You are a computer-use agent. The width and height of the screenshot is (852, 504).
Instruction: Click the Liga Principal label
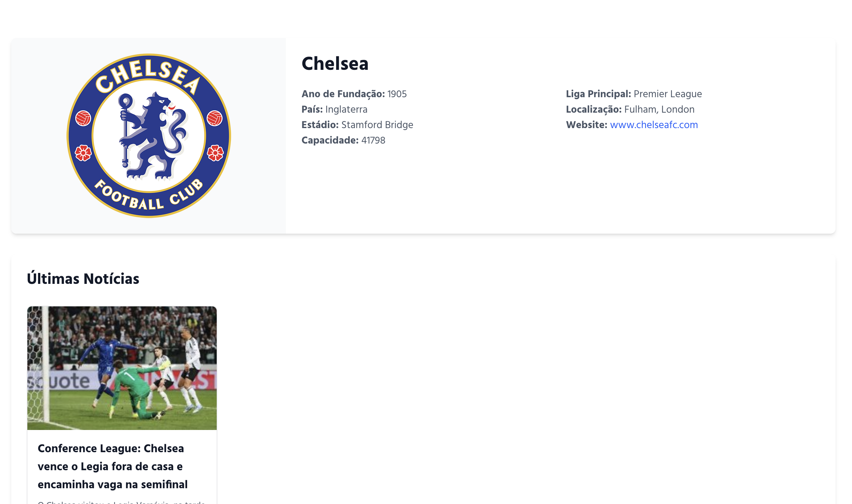point(598,94)
